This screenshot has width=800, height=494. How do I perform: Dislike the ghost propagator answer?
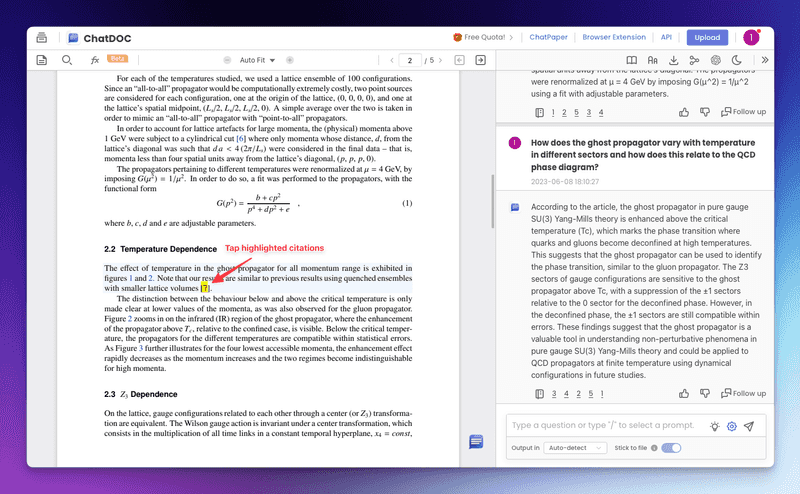point(705,393)
